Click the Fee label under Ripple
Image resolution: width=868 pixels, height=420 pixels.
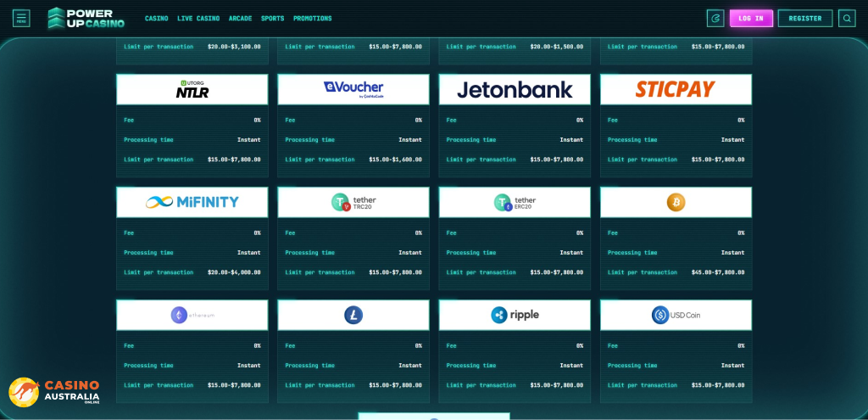coord(451,345)
